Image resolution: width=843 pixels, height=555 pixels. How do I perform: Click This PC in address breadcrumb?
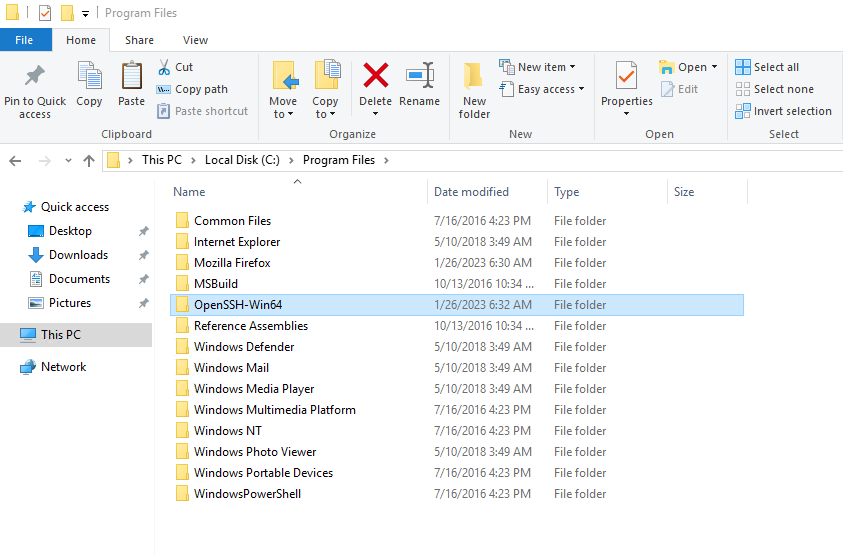(162, 160)
